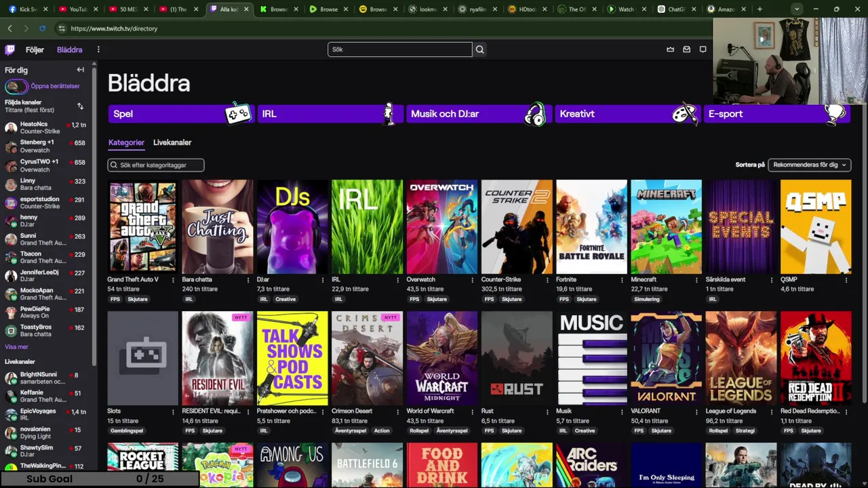Open the Sortera på dropdown

(x=809, y=165)
